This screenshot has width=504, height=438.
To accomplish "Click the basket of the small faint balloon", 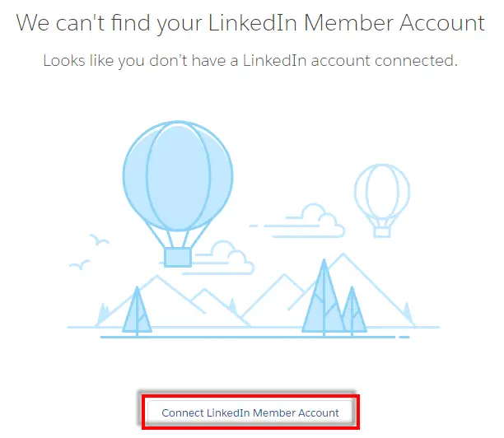I will pyautogui.click(x=382, y=232).
